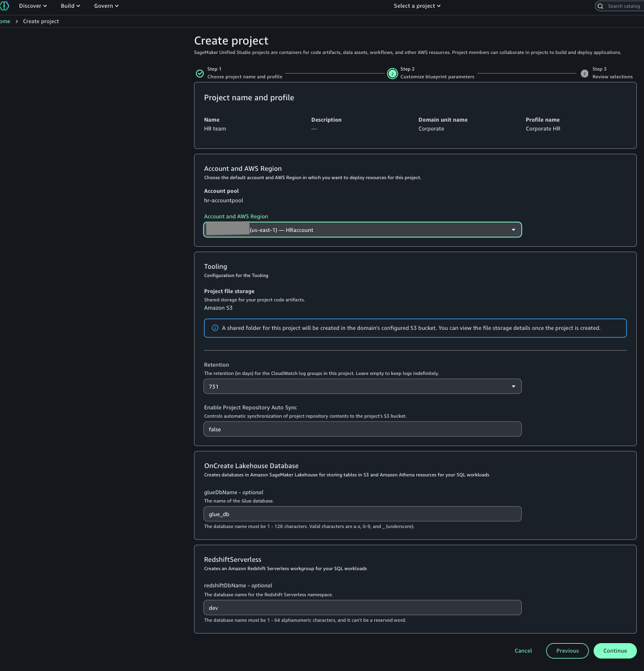Click the Create project breadcrumb
Screen dimensions: 644x671
click(41, 21)
